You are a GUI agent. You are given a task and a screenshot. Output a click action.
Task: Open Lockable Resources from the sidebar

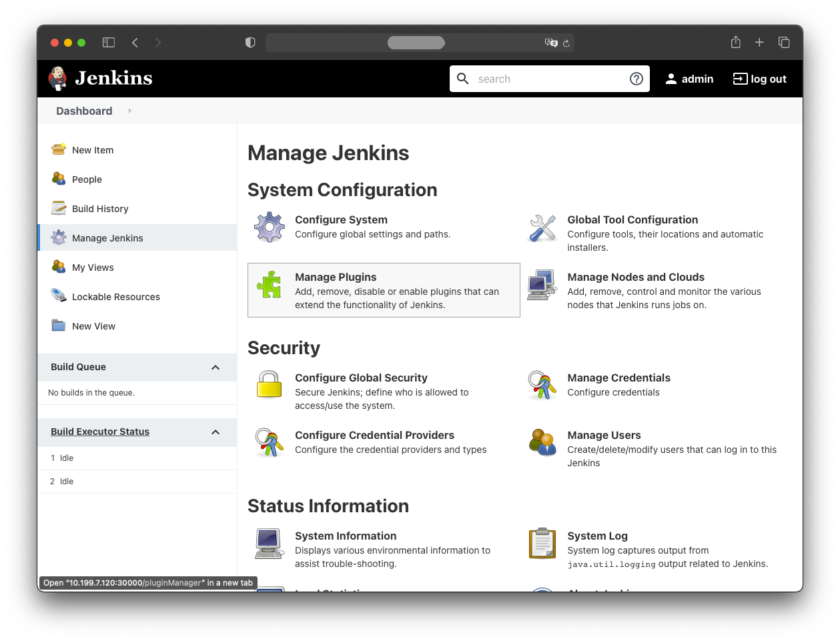[116, 297]
